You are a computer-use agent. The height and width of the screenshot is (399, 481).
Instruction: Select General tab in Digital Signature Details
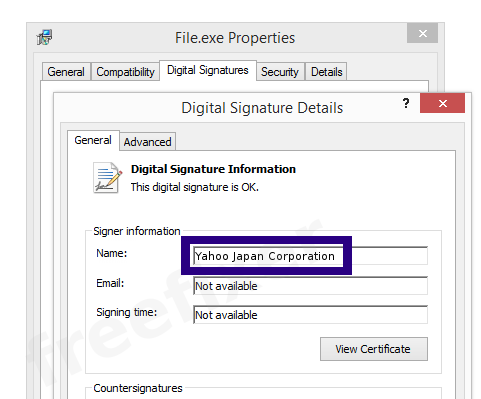point(93,140)
